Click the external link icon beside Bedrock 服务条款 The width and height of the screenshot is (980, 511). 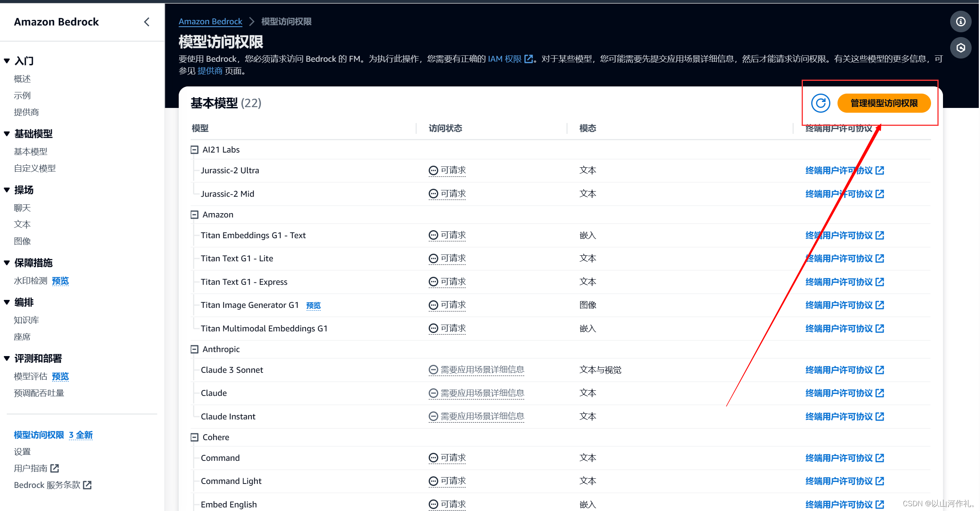coord(87,485)
